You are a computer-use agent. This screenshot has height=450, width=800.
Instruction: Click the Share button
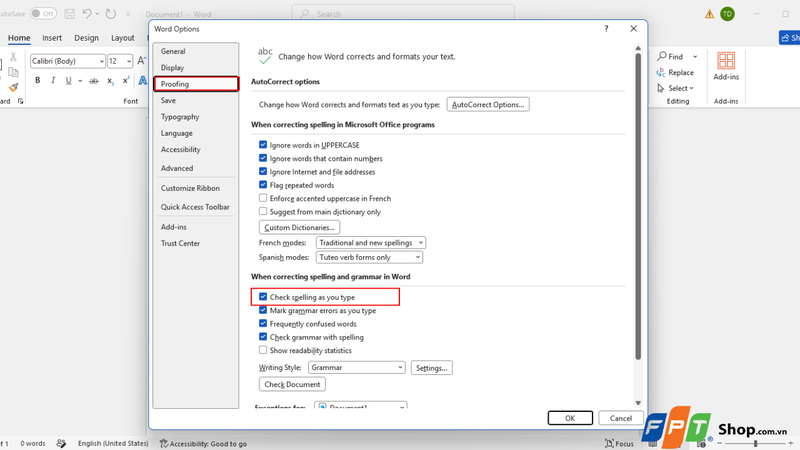(789, 38)
